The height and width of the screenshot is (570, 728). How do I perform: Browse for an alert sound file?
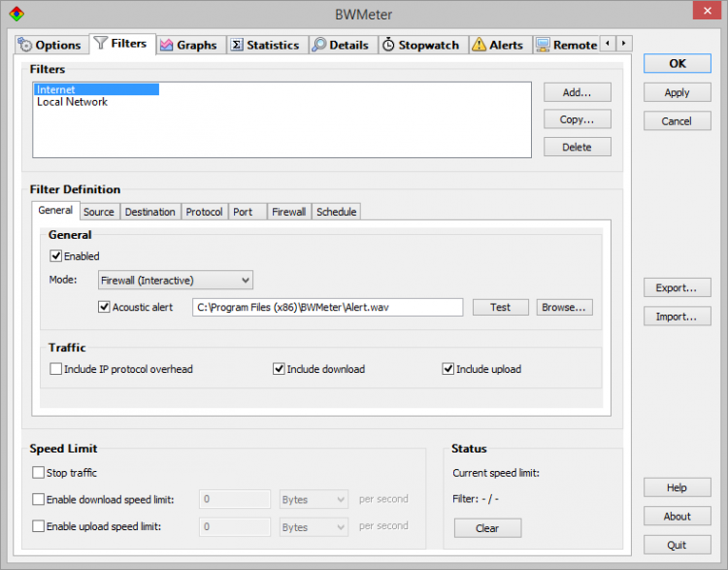pos(565,307)
